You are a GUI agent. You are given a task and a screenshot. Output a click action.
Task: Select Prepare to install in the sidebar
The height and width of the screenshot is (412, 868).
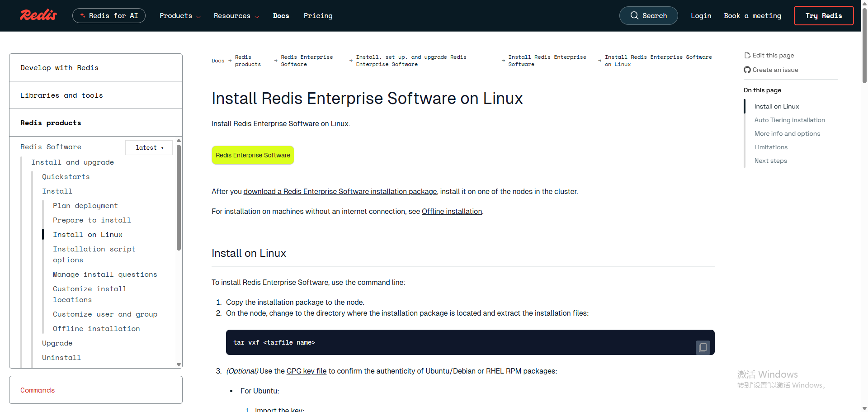(x=92, y=220)
